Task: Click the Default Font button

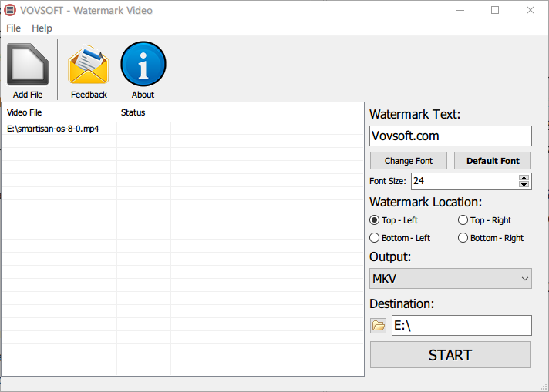Action: tap(493, 161)
